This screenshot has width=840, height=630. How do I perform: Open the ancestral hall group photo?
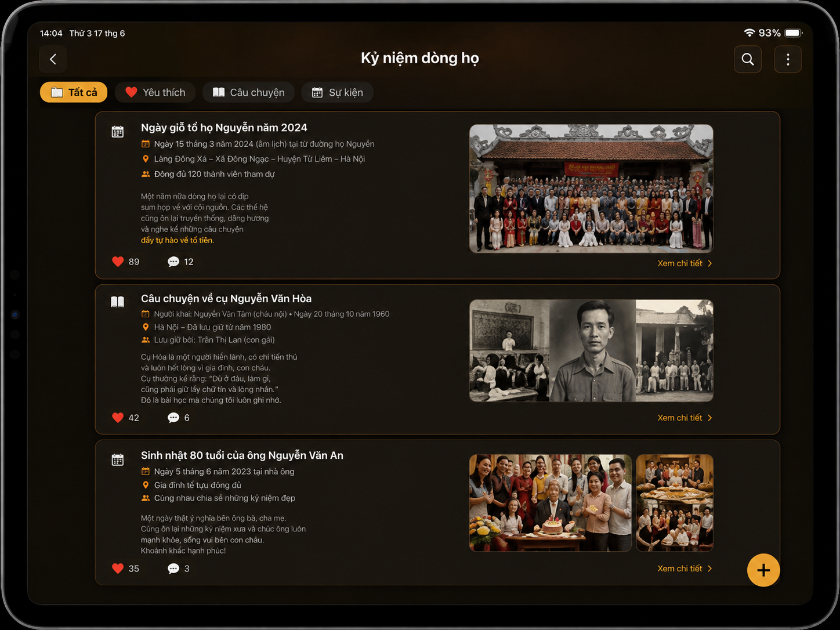(x=591, y=189)
